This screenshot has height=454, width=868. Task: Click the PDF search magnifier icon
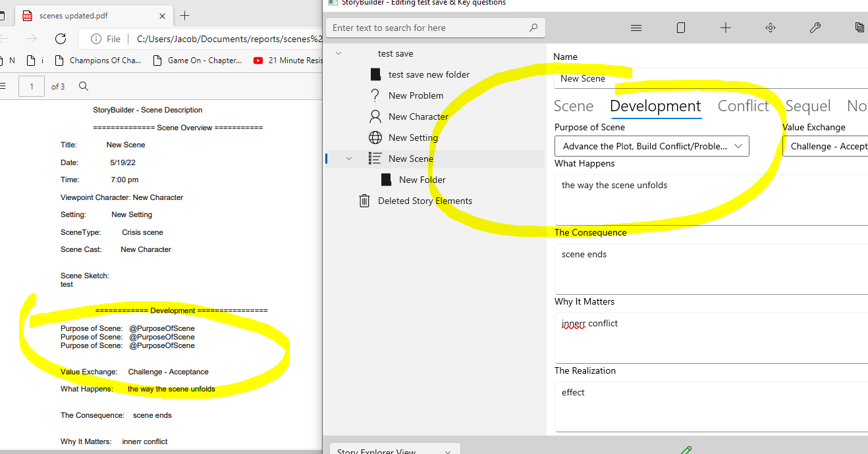click(82, 86)
